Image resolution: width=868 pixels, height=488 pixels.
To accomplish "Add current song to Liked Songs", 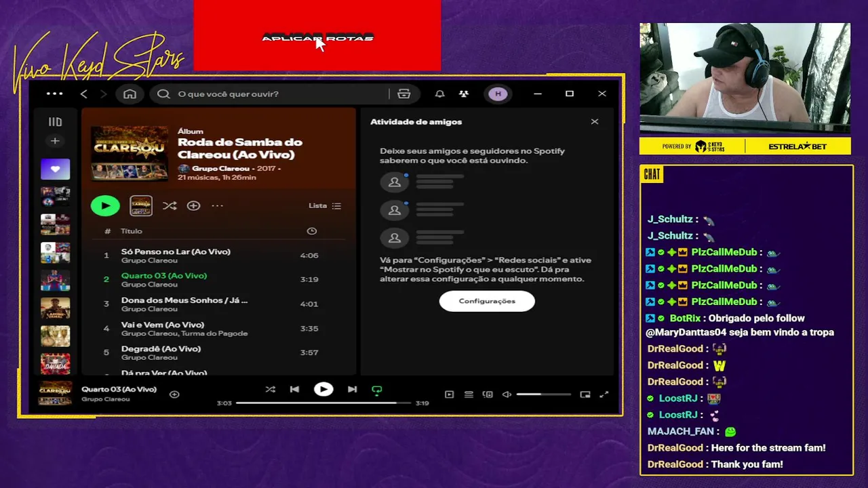I will coord(174,394).
